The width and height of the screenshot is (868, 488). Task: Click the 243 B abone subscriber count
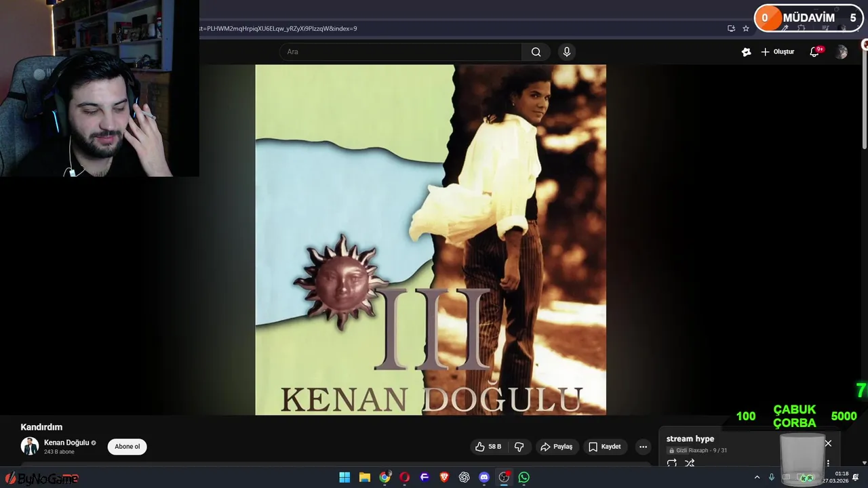59,452
